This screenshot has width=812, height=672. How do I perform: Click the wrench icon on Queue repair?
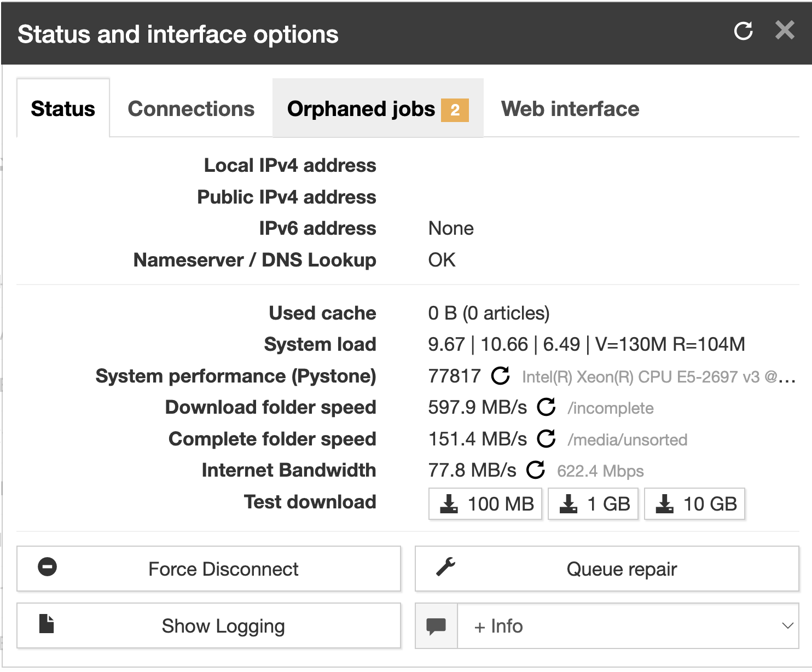coord(447,569)
